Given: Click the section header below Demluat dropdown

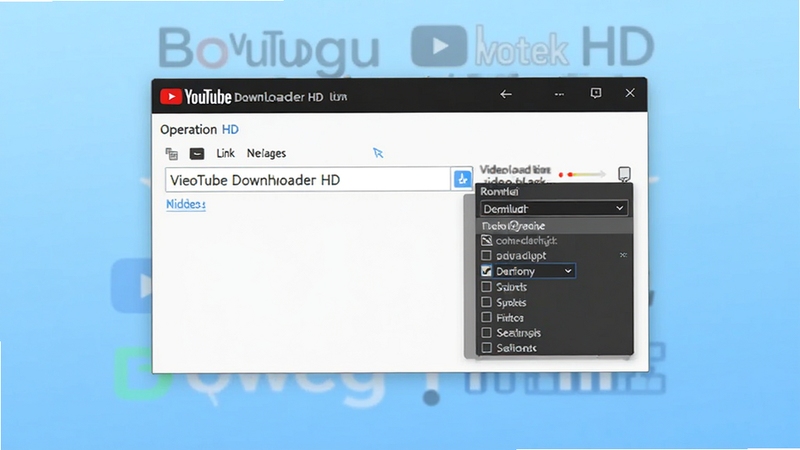Looking at the screenshot, I should 555,226.
